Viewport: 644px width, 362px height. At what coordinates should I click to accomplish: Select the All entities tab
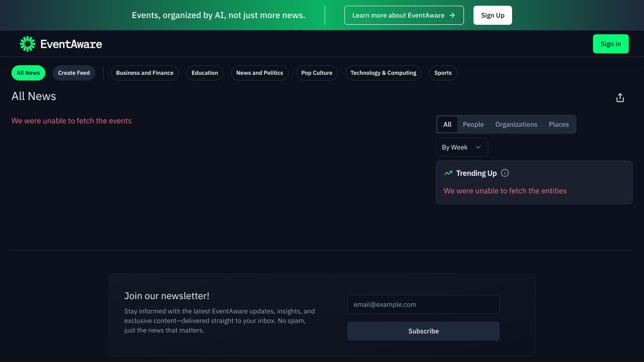(x=447, y=124)
